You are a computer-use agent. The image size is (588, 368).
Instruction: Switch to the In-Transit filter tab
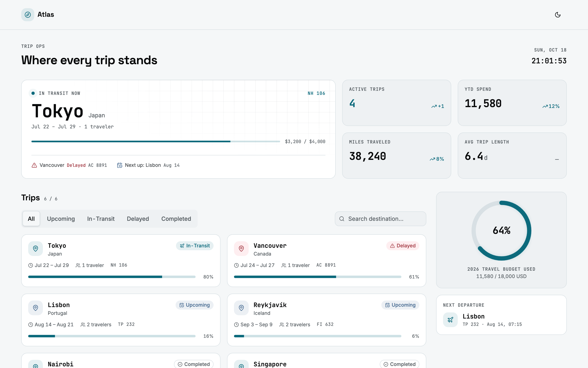point(101,219)
